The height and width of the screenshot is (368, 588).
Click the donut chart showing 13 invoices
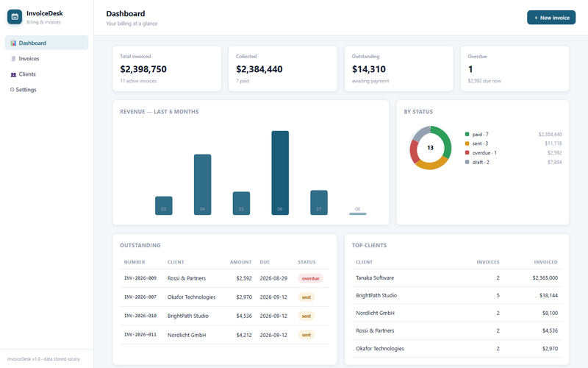430,148
